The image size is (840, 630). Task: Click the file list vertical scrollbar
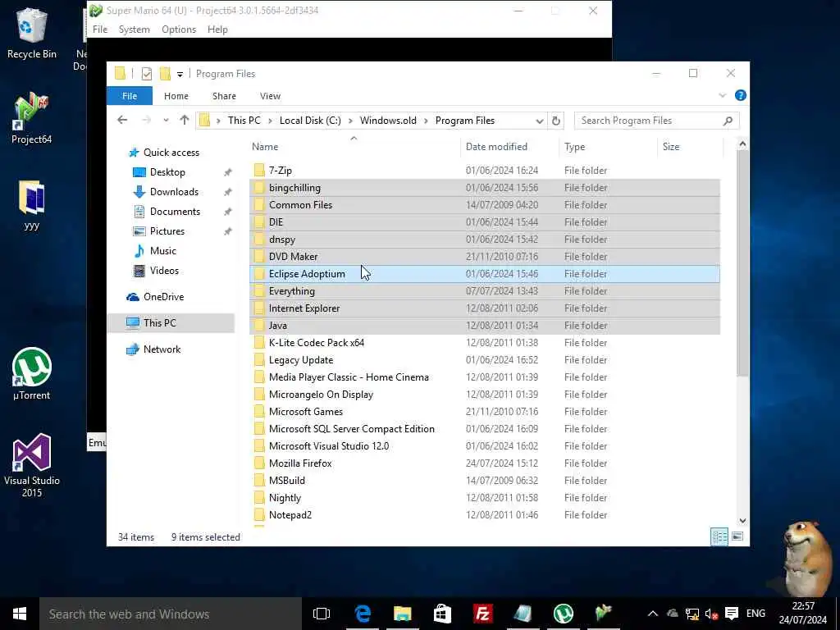[x=742, y=263]
